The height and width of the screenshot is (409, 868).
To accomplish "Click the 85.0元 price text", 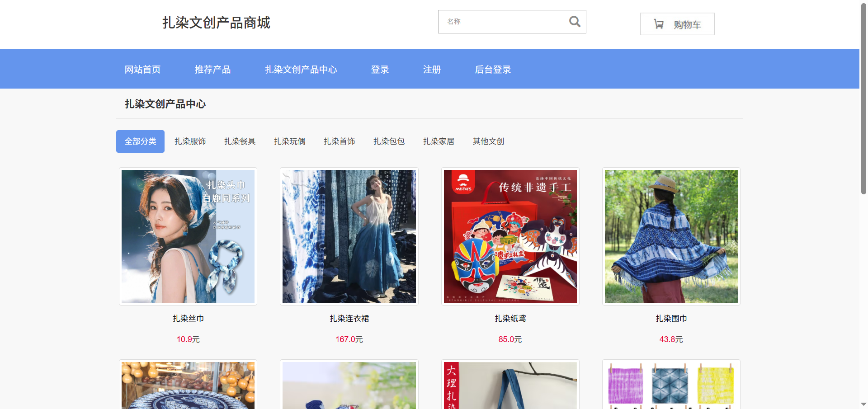I will click(x=510, y=339).
